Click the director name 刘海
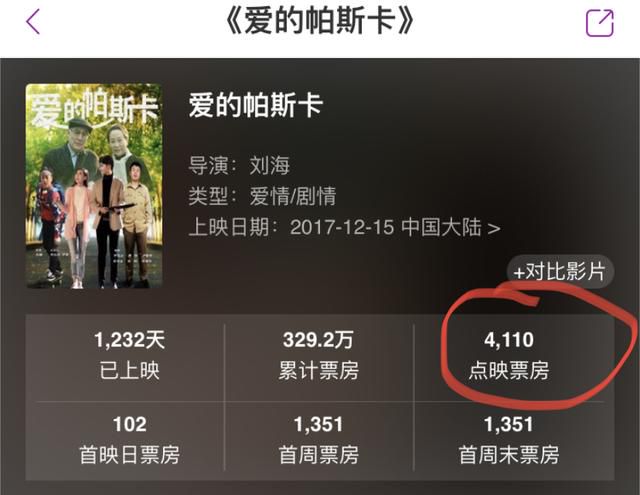This screenshot has height=495, width=640. (270, 165)
